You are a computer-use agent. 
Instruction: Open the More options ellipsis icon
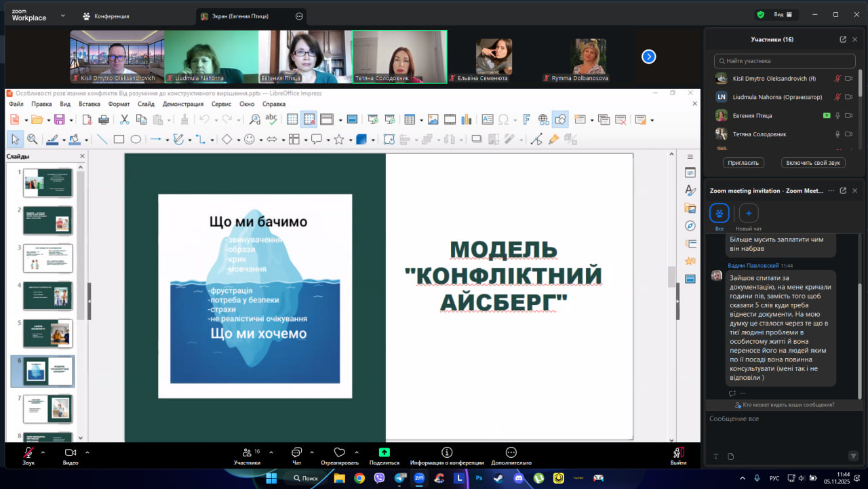point(511,453)
